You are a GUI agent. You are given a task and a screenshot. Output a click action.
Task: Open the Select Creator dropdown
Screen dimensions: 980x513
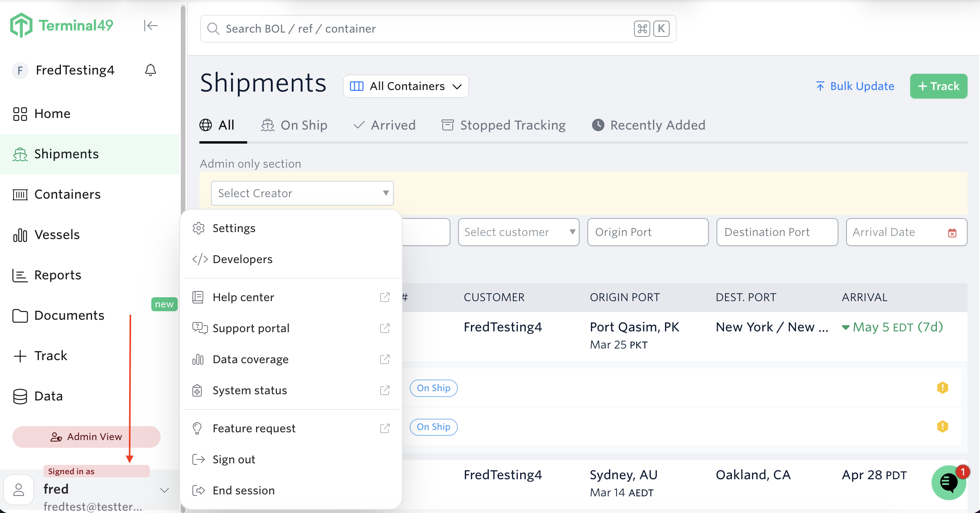tap(302, 193)
